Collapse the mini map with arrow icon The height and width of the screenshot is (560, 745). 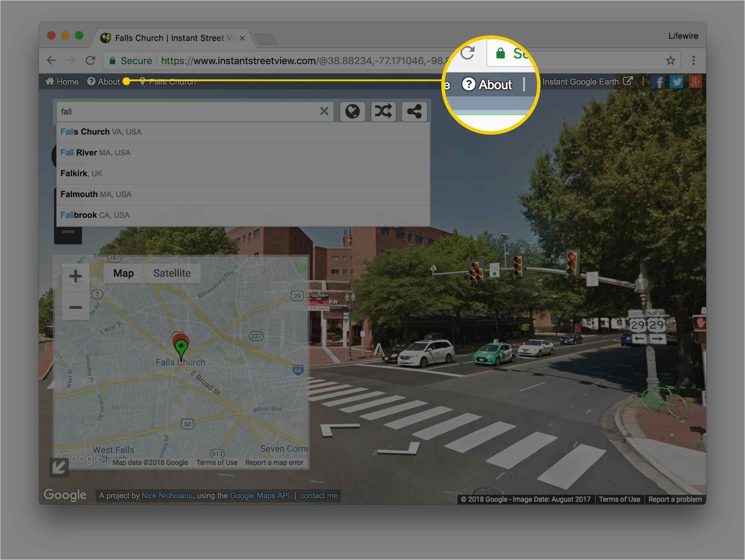(59, 467)
